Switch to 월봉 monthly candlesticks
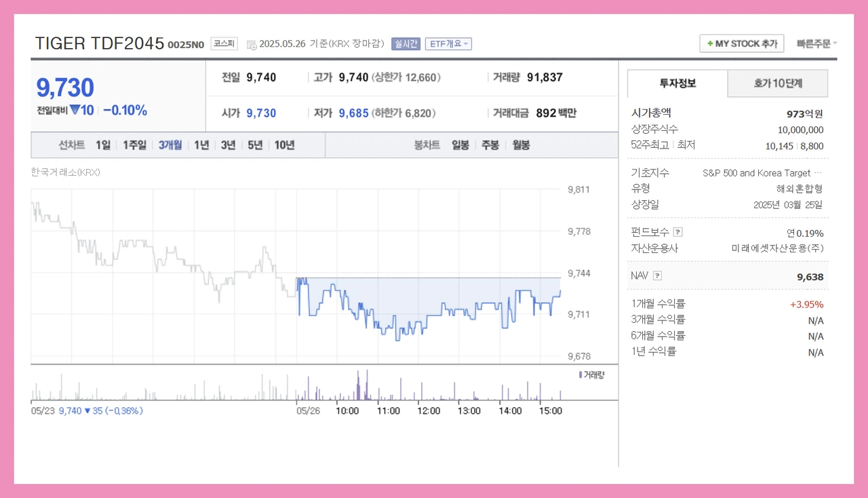868x498 pixels. coord(521,145)
